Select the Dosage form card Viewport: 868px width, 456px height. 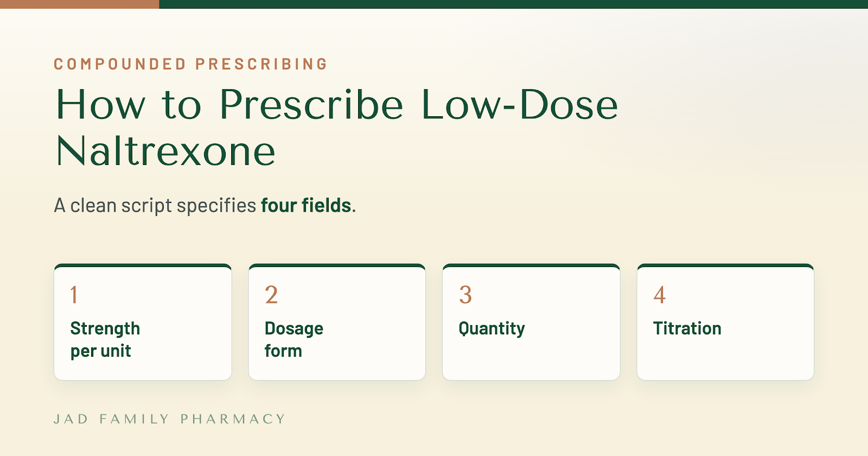click(x=337, y=322)
